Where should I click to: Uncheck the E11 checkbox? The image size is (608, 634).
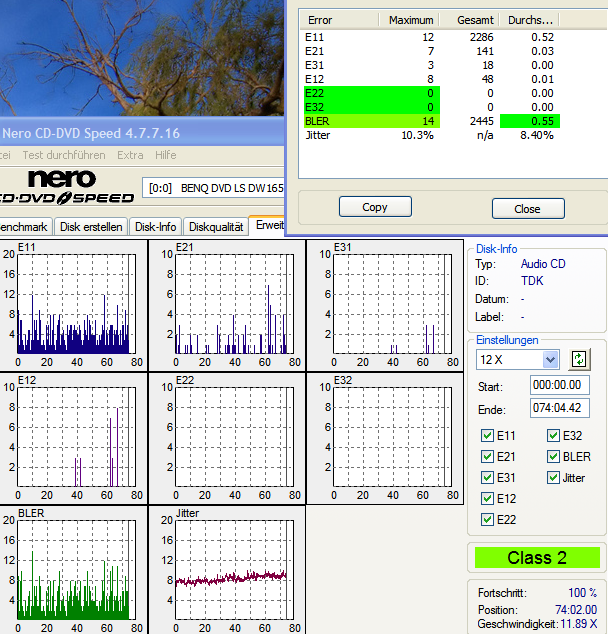(x=488, y=435)
